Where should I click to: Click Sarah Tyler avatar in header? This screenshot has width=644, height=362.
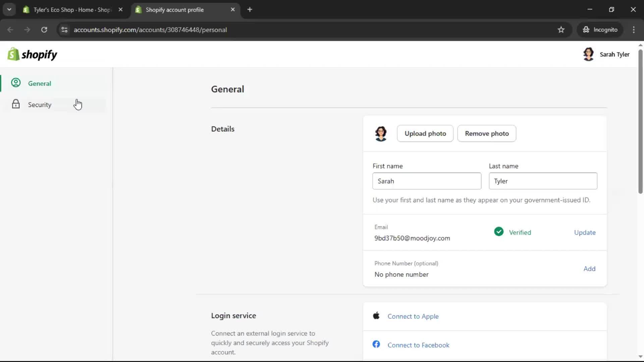click(x=588, y=54)
